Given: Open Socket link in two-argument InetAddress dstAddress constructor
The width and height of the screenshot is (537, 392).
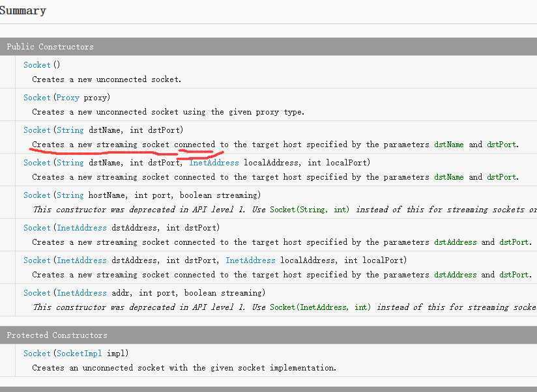Looking at the screenshot, I should pyautogui.click(x=37, y=227).
